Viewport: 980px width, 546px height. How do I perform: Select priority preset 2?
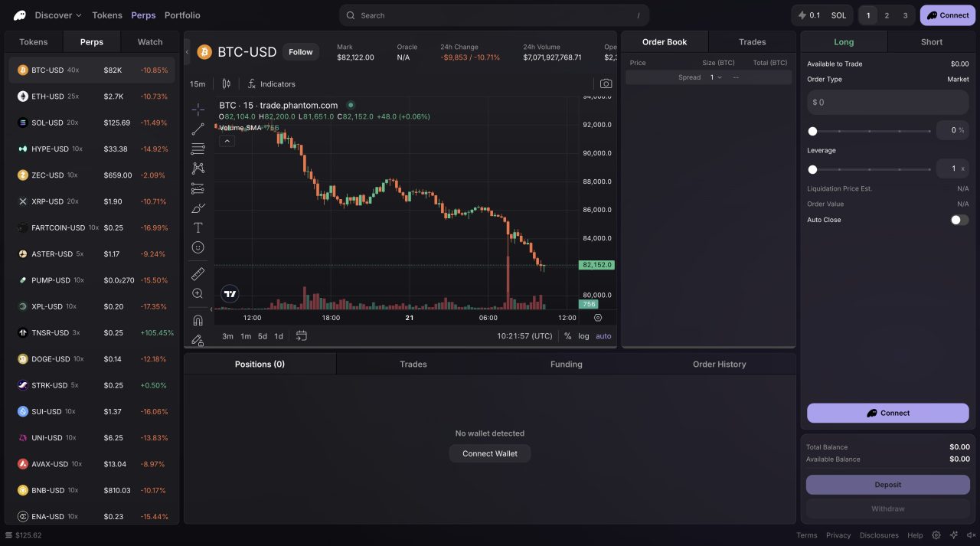pyautogui.click(x=887, y=15)
